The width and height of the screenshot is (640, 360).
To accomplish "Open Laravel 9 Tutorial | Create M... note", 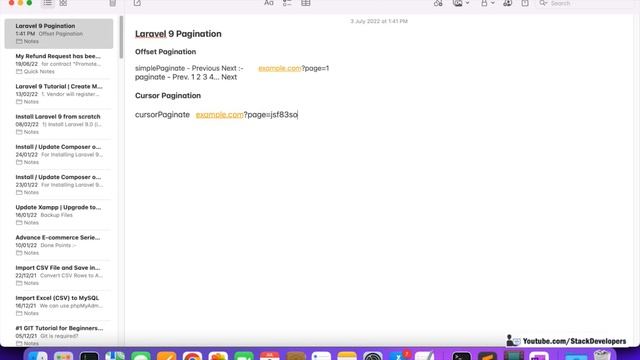I will click(x=59, y=94).
